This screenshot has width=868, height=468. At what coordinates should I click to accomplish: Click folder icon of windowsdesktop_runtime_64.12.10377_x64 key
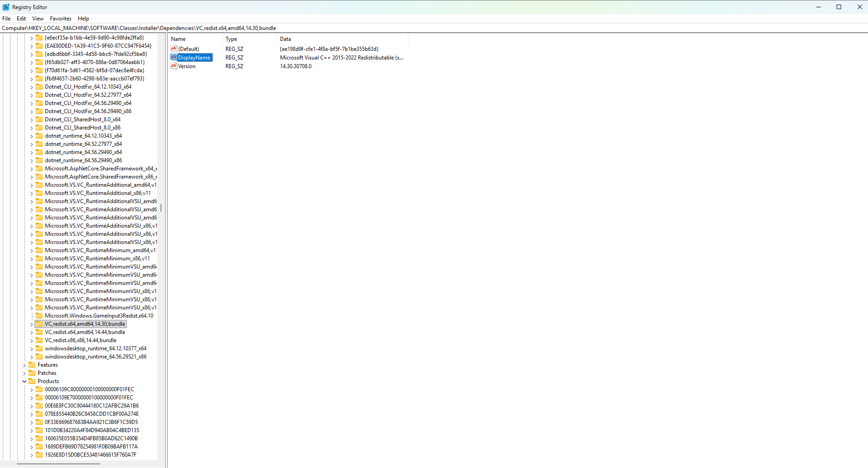39,349
